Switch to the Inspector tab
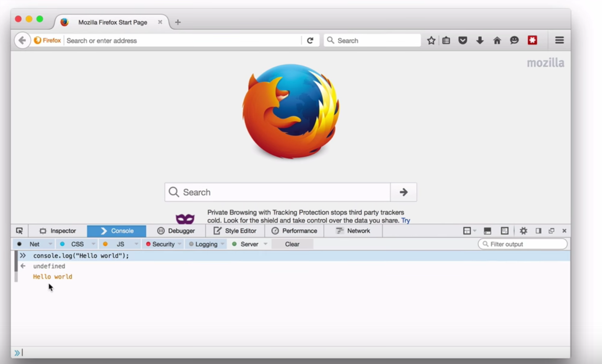602x364 pixels. [58, 231]
